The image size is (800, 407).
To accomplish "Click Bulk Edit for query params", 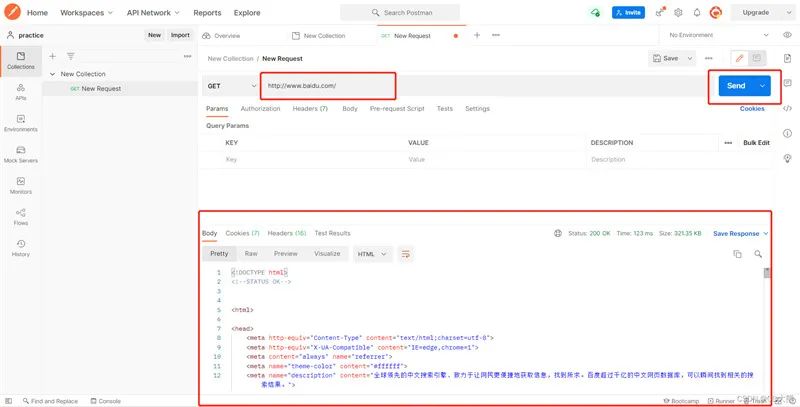I will point(756,143).
